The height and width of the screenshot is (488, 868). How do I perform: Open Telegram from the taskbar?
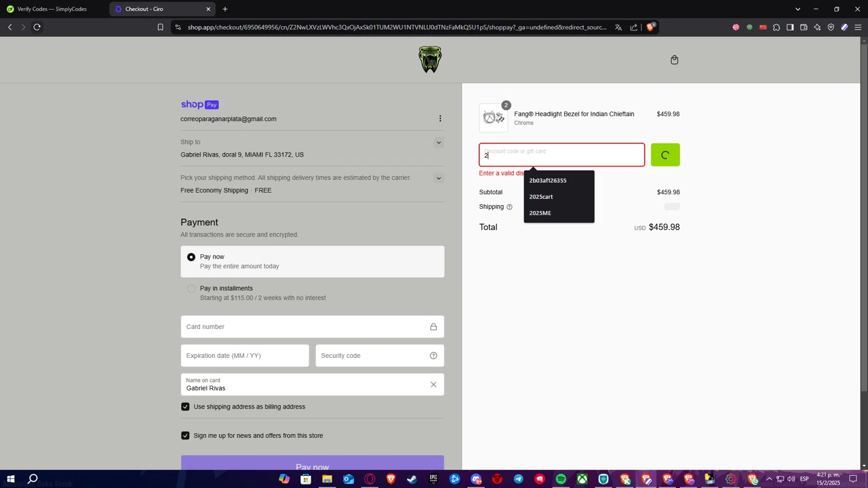coord(518,479)
